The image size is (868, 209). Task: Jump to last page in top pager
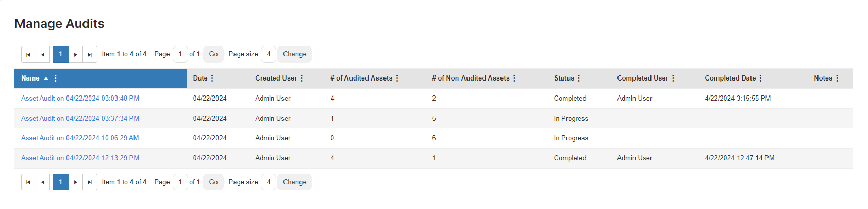click(x=90, y=54)
